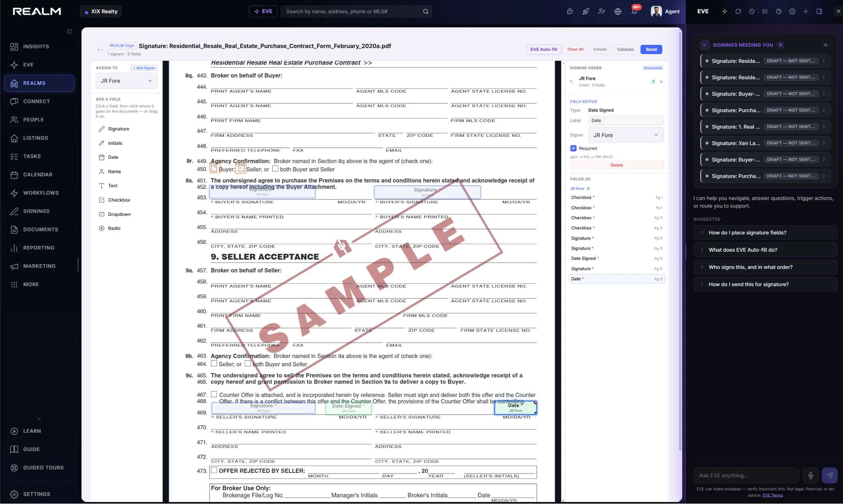
Task: Open EVE panel settings gear
Action: [x=792, y=12]
